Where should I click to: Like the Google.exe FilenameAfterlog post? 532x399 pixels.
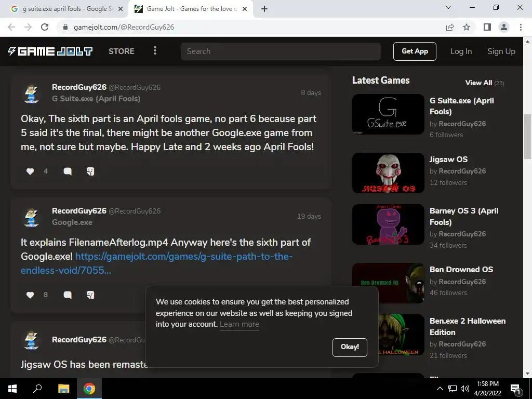click(30, 295)
